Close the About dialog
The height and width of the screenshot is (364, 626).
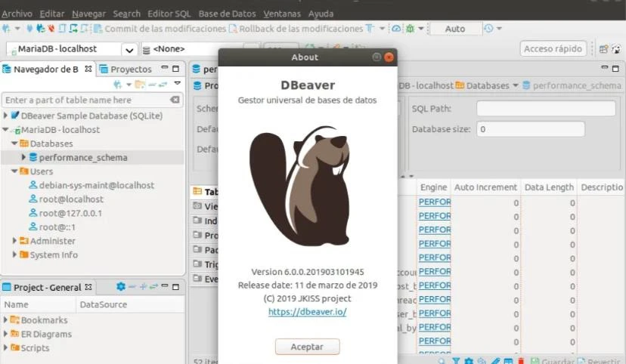click(x=389, y=57)
